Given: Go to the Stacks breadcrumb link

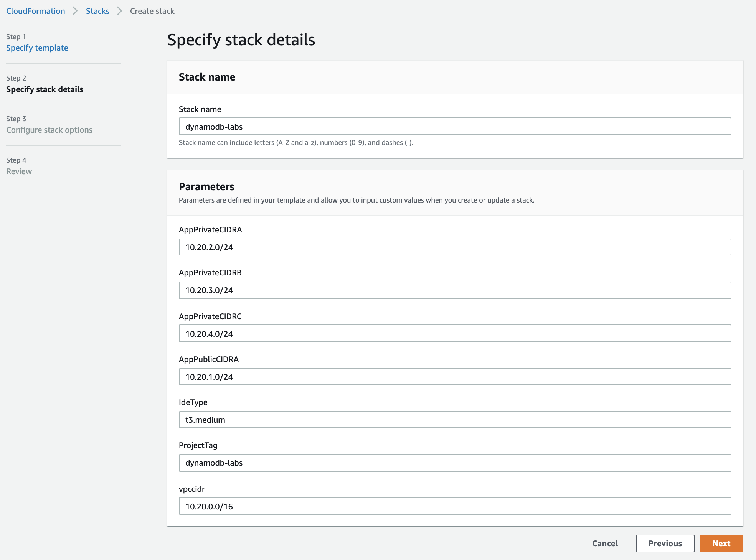Looking at the screenshot, I should [97, 11].
